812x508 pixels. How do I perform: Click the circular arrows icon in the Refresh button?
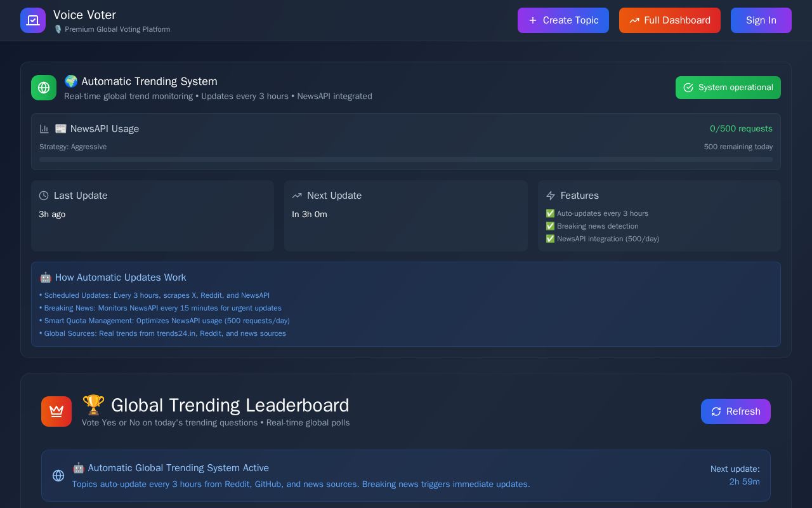[716, 411]
